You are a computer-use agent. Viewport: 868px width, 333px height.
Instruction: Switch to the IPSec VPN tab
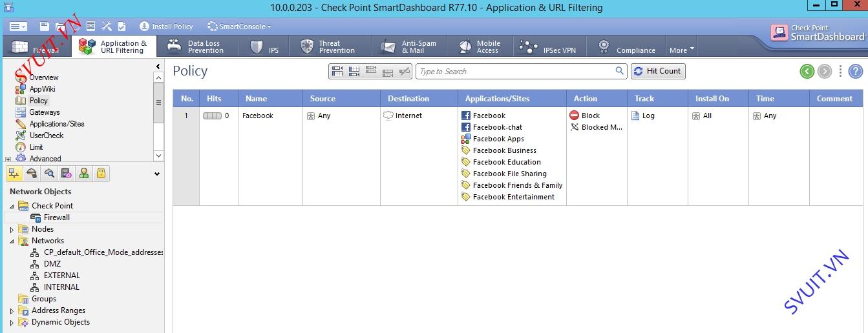(550, 46)
